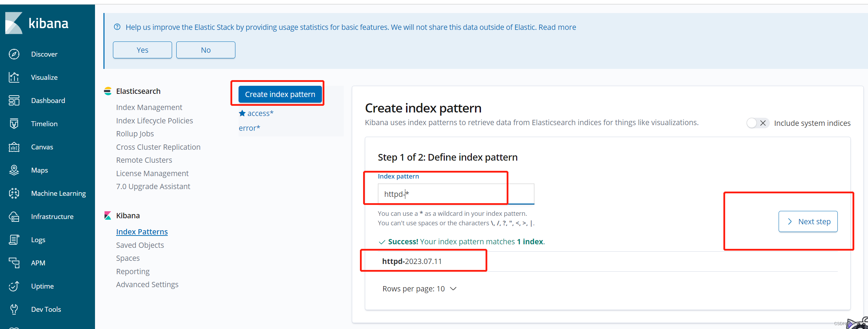This screenshot has height=329, width=868.
Task: Open Spaces management
Action: click(128, 258)
